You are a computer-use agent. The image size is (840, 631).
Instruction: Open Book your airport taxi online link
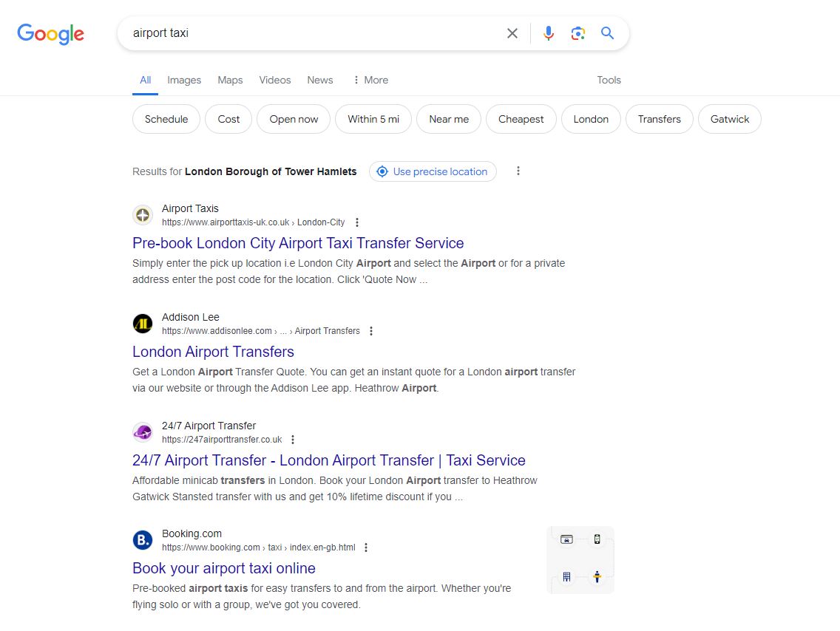(x=224, y=568)
